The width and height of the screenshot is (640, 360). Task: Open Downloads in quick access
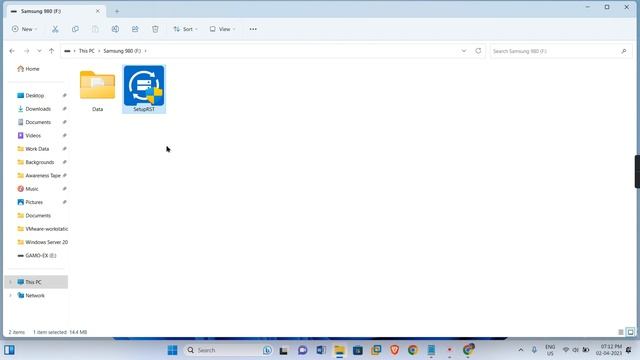point(38,109)
